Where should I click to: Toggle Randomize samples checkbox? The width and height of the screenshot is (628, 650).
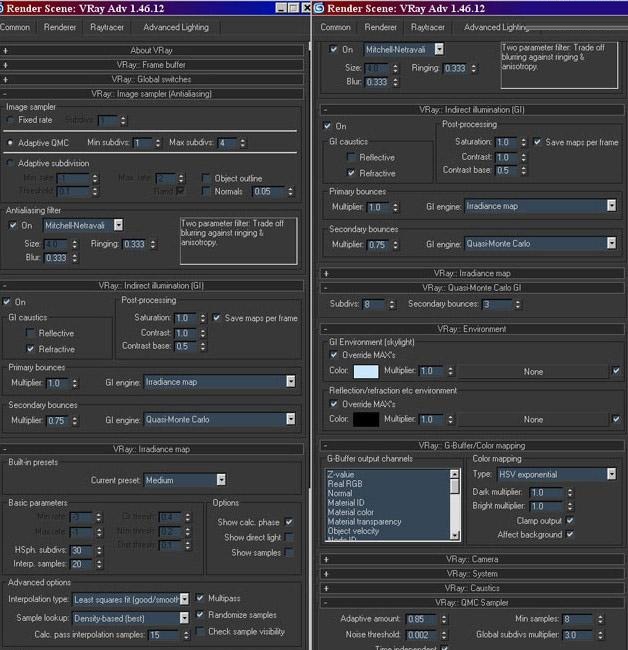click(x=200, y=614)
